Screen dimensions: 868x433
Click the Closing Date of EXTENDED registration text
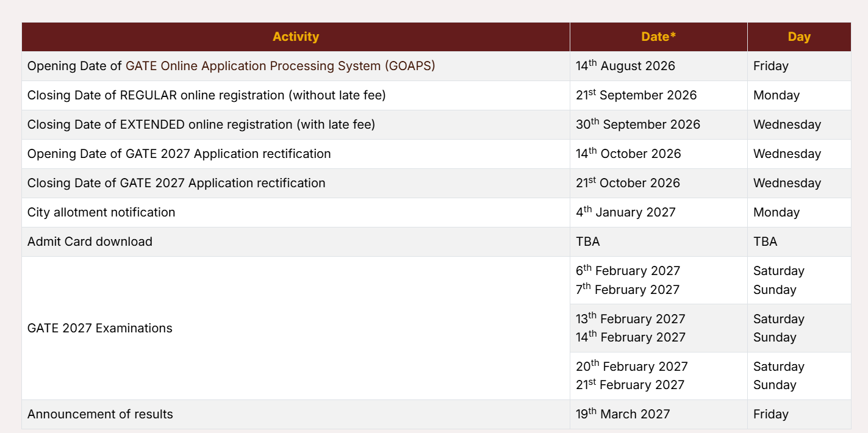(x=201, y=124)
